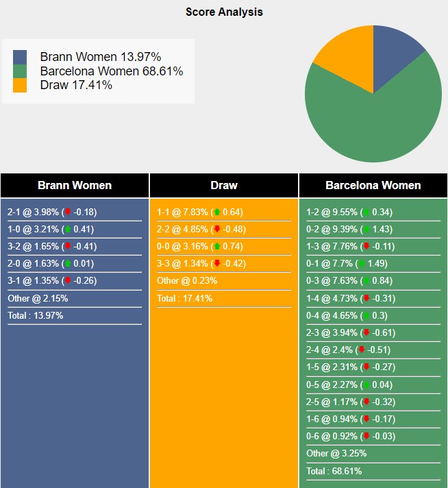Click the green Barcelona Women legend swatch

pyautogui.click(x=20, y=71)
